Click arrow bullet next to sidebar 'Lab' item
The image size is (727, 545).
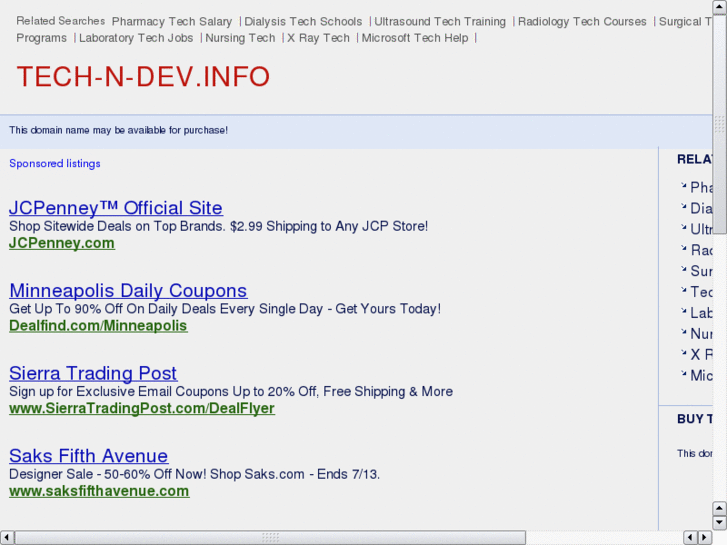pos(683,311)
